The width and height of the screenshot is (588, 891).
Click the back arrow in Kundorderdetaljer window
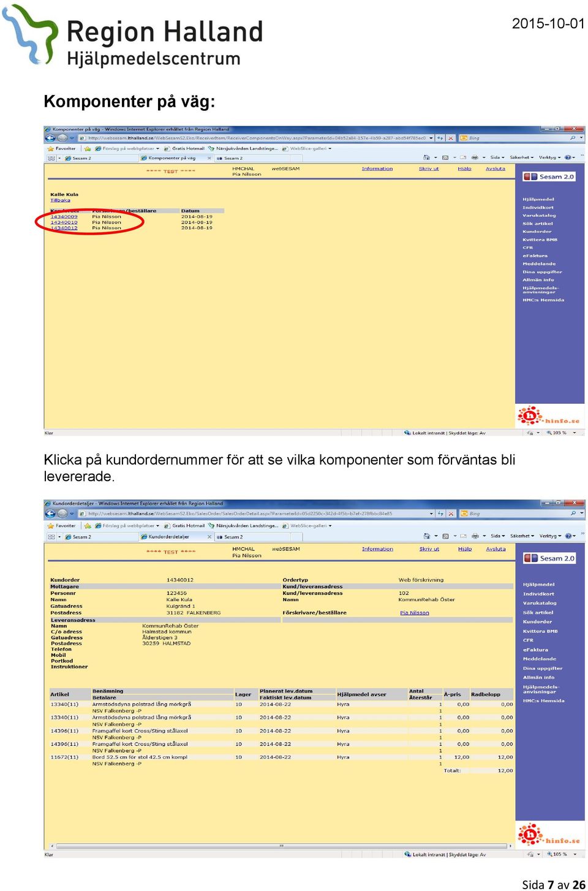(51, 514)
